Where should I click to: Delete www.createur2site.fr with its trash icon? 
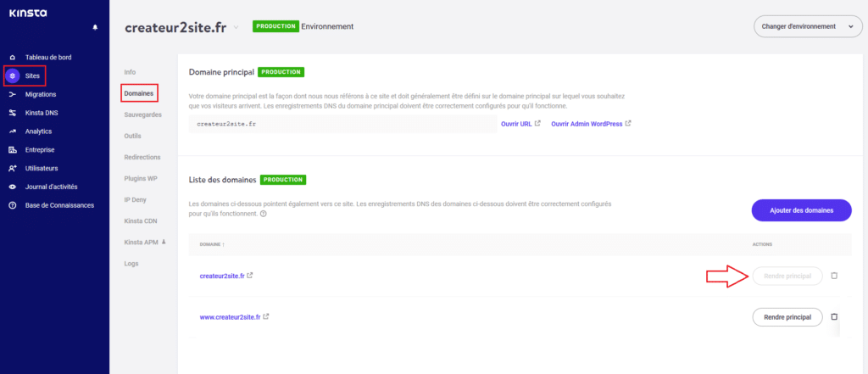[x=834, y=317]
